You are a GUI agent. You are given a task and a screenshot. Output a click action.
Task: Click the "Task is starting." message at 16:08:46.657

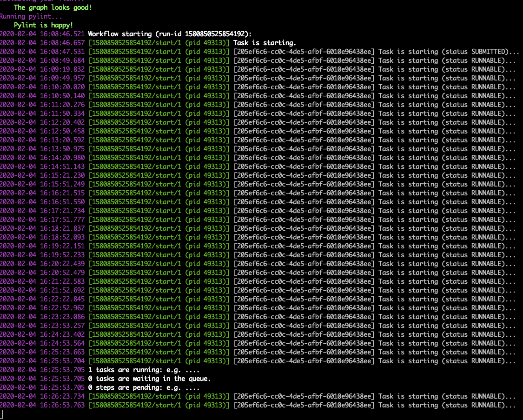click(265, 43)
